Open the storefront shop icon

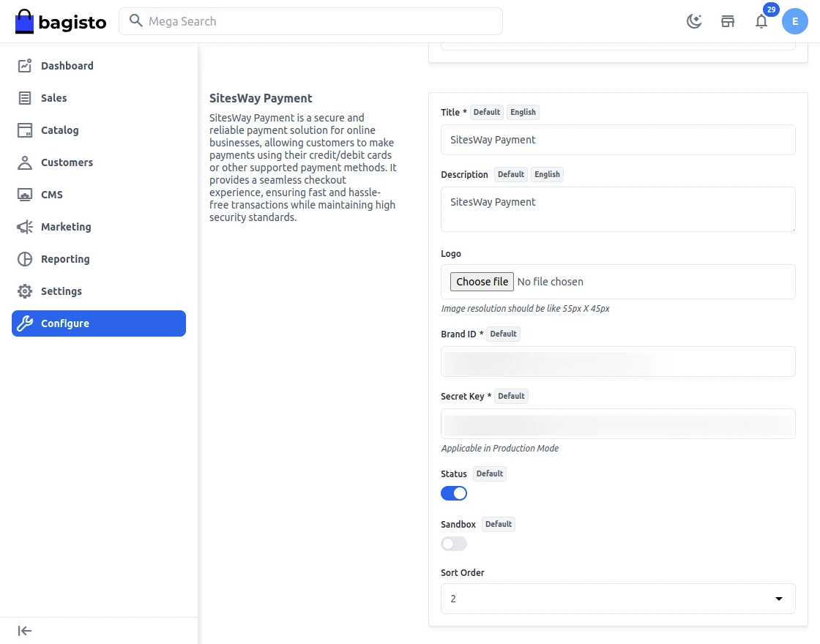pyautogui.click(x=728, y=21)
